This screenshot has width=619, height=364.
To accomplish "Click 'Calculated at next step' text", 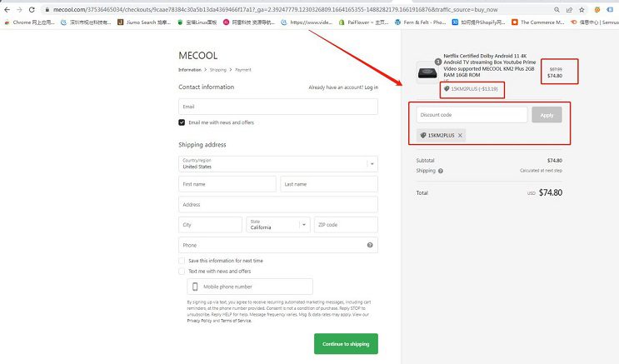I will coord(541,171).
